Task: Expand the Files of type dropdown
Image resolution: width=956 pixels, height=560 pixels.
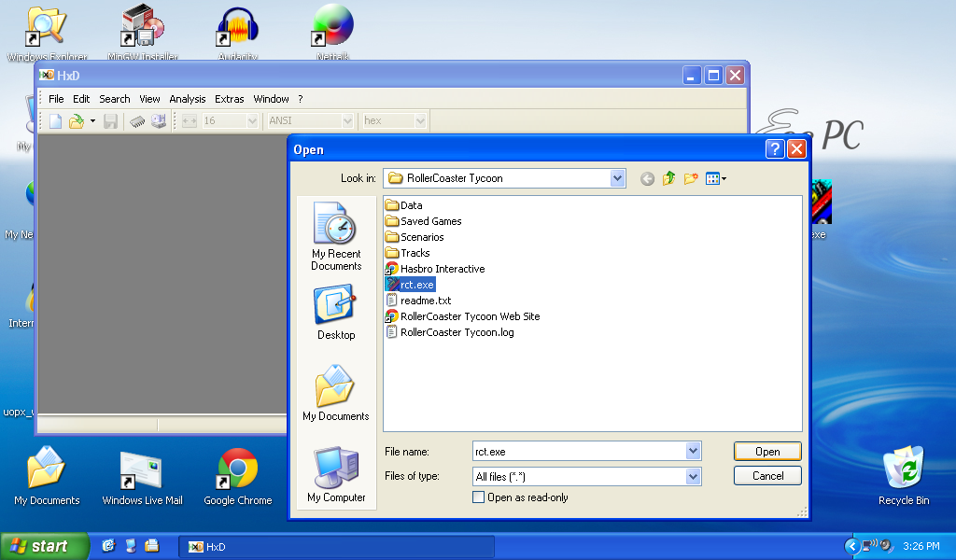Action: [x=693, y=477]
